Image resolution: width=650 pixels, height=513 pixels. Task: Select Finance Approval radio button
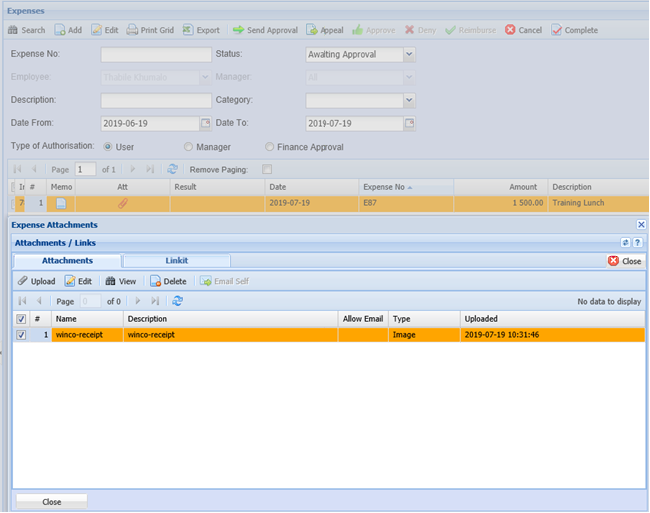click(x=254, y=147)
